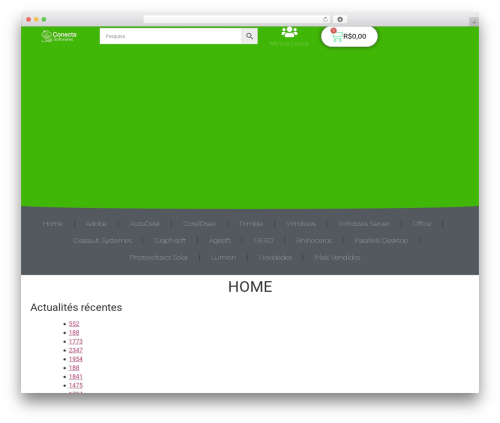This screenshot has width=500, height=423.
Task: Open the Photovoltaics Solar category
Action: point(159,258)
